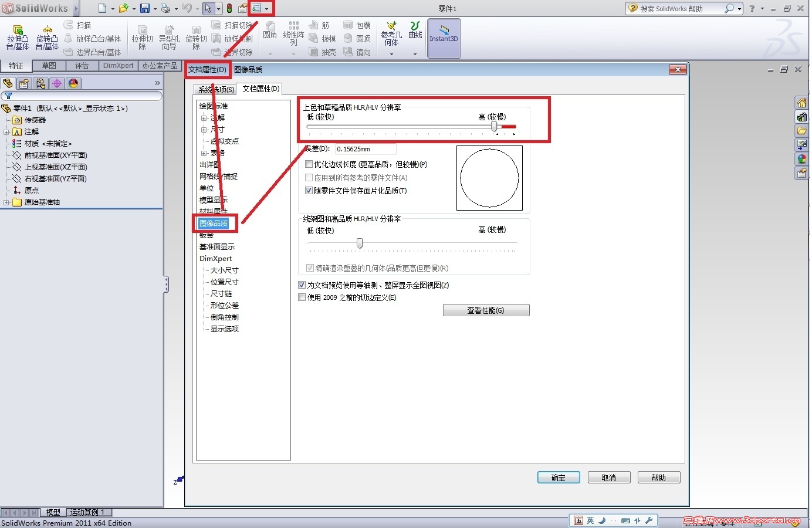Click the 上色和草稿品质 resolution slider handle
This screenshot has width=812, height=528.
(x=494, y=127)
